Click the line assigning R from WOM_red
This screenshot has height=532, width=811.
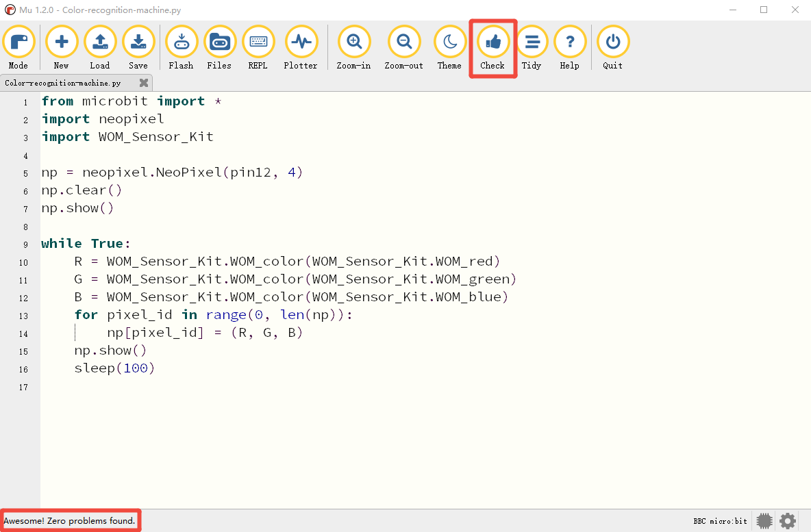point(287,261)
